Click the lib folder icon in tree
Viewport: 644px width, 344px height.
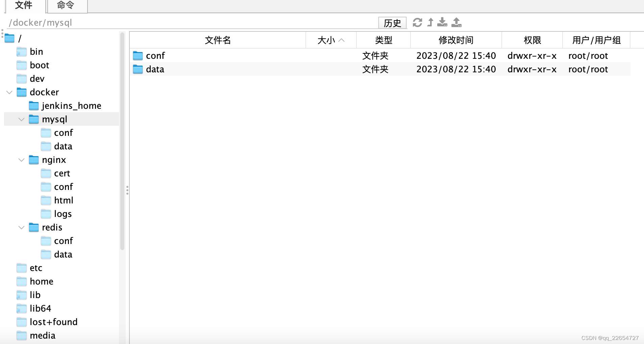click(x=22, y=295)
